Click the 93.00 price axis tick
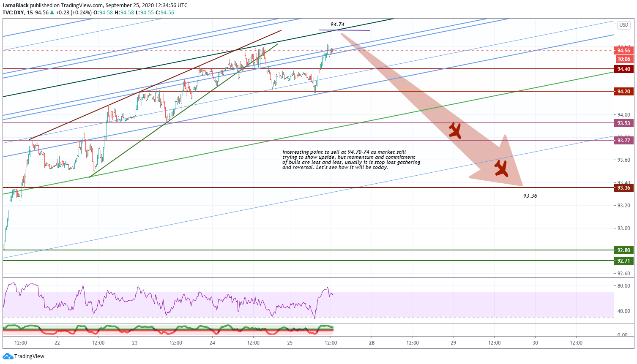Screen dimensions: 637x364 [623, 228]
